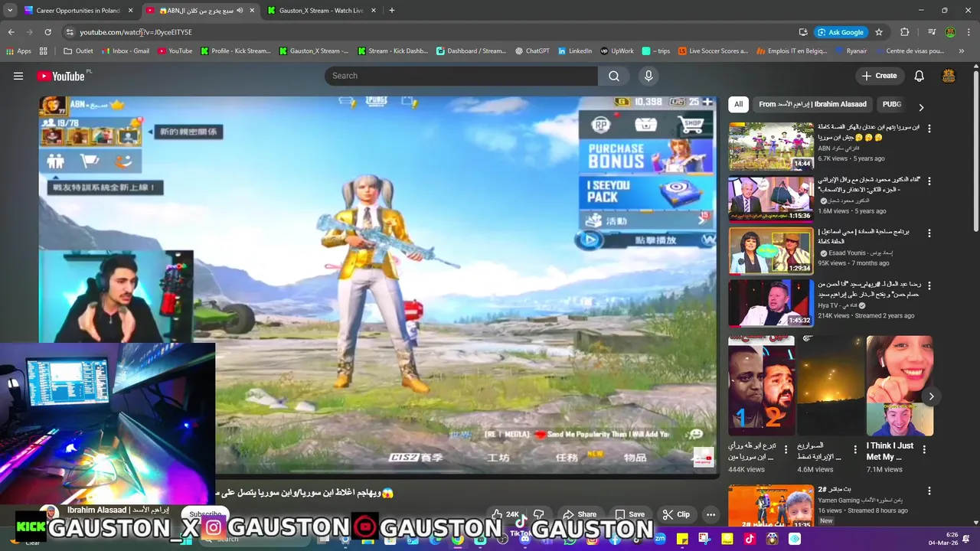This screenshot has height=551, width=980.
Task: Show more Shorts with the right arrow
Action: pyautogui.click(x=931, y=396)
